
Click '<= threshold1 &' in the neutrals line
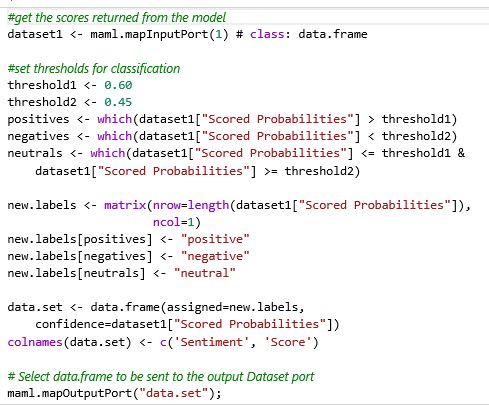(x=413, y=153)
